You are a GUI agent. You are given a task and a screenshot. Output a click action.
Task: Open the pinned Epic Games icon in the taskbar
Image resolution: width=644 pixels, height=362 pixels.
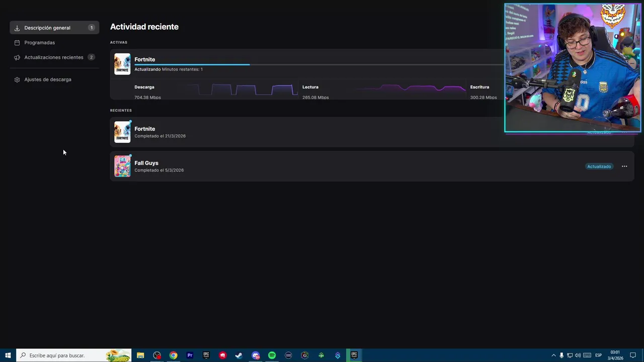(206, 355)
